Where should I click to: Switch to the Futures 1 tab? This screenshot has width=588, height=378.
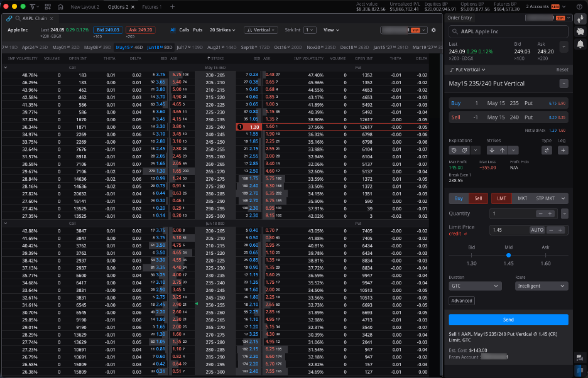151,7
